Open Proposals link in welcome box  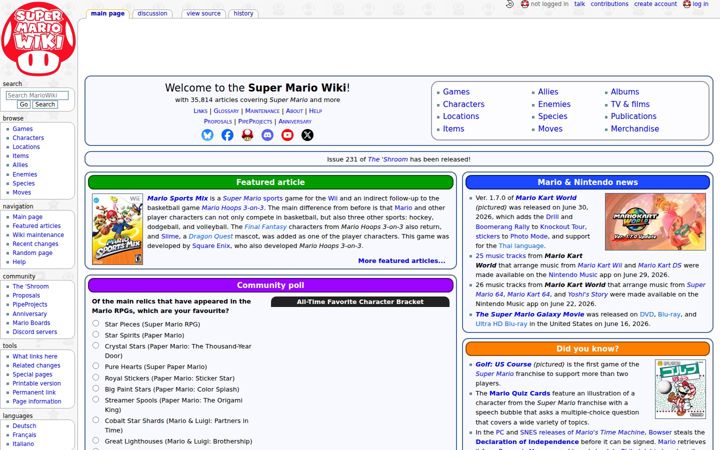[218, 122]
